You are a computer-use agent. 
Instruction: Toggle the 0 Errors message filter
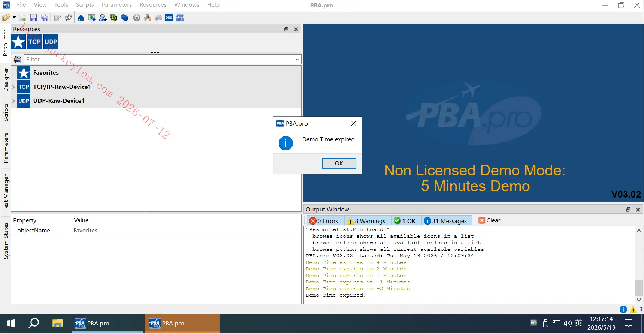tap(324, 221)
